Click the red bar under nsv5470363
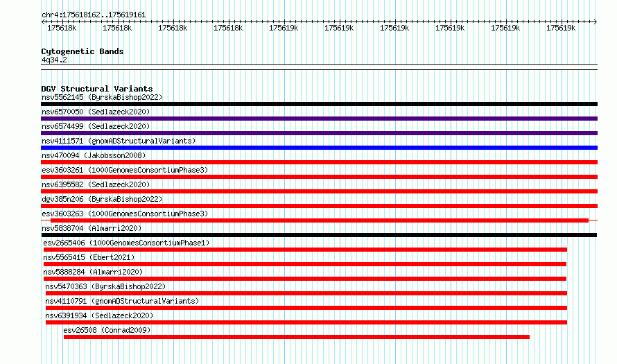Screen dimensions: 617x364 [306, 293]
